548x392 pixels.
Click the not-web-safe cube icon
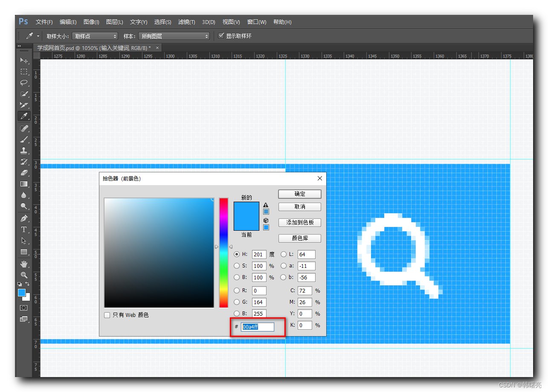[266, 221]
